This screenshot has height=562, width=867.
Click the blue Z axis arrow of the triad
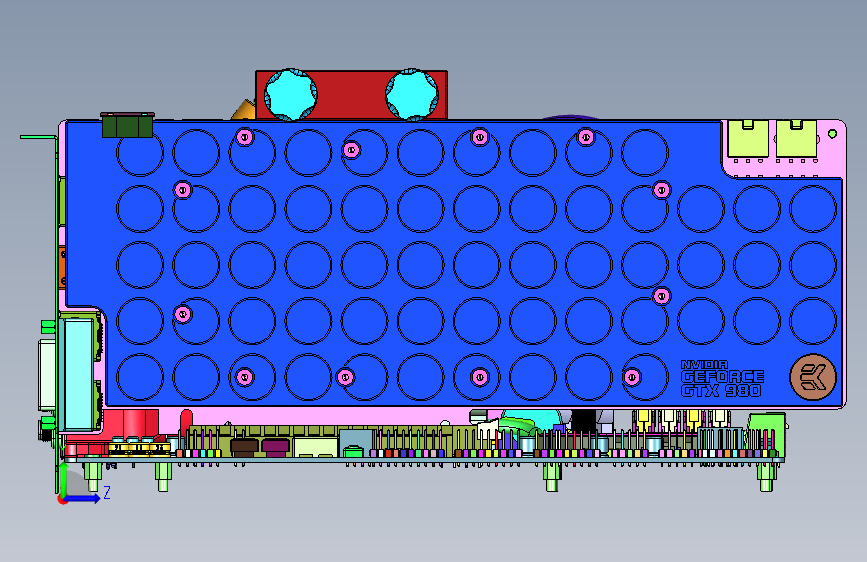[x=83, y=498]
